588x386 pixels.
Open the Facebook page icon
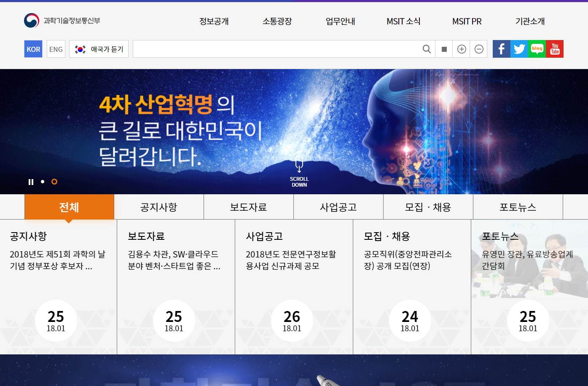pyautogui.click(x=501, y=49)
